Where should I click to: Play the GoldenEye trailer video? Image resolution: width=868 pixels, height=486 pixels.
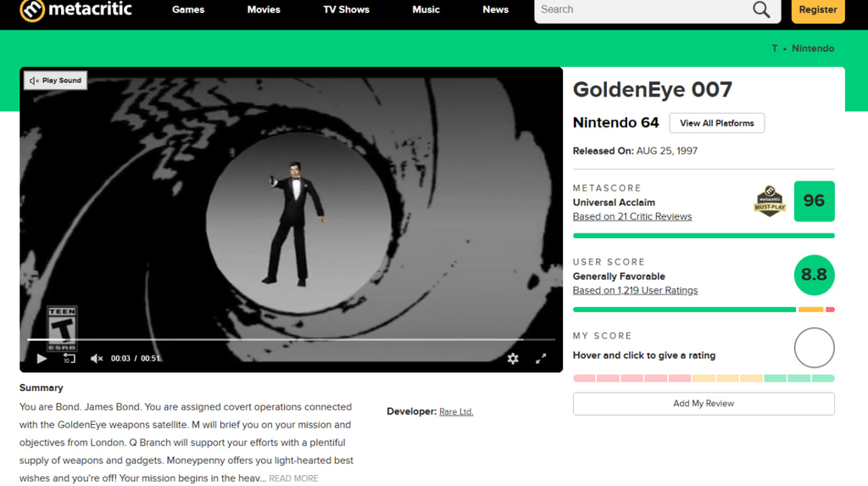click(42, 359)
